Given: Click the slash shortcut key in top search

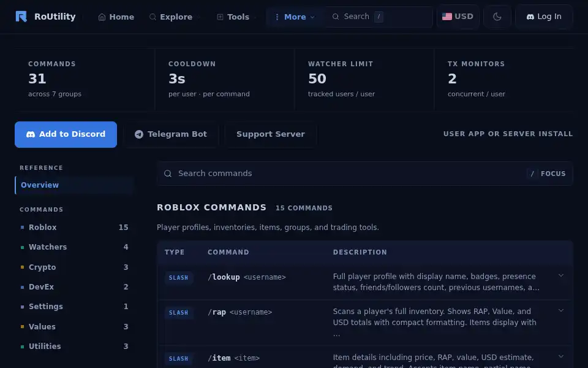Looking at the screenshot, I should coord(379,17).
